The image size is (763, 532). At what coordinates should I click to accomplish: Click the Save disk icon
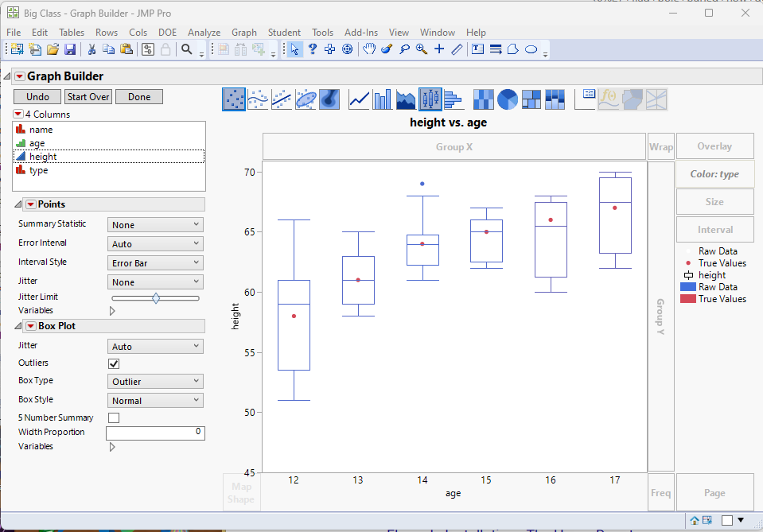(x=70, y=49)
